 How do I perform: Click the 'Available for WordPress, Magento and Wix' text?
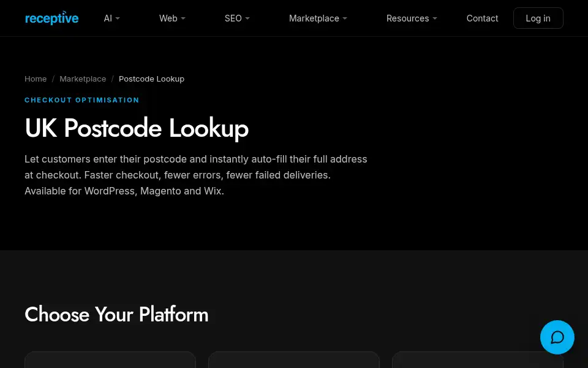point(124,191)
